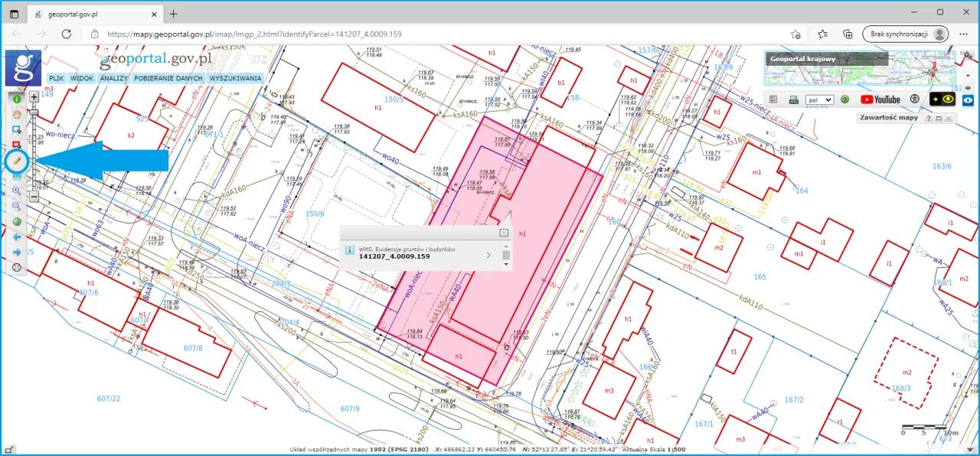Click the globe full-extent icon

(17, 220)
